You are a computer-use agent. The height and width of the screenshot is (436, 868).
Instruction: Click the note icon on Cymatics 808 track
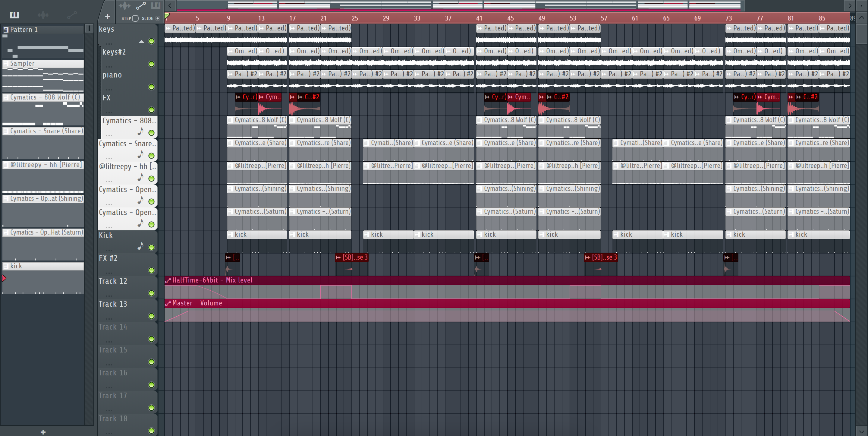[140, 131]
